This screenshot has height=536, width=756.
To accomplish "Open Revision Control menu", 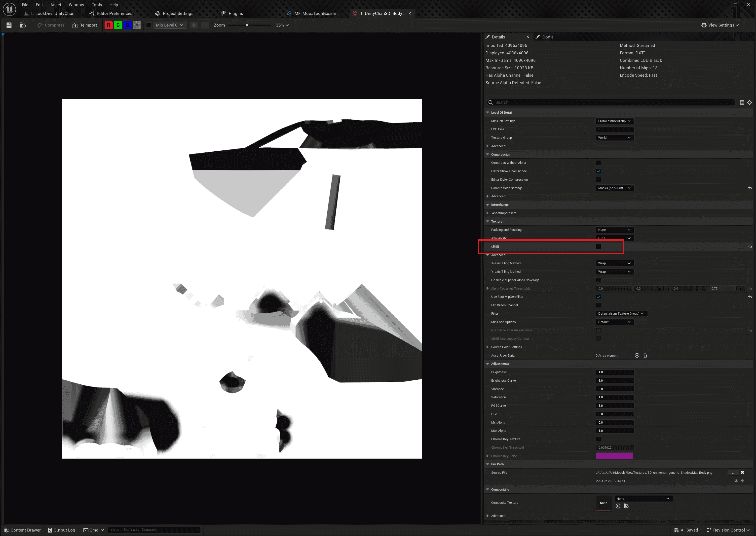I will tap(728, 530).
